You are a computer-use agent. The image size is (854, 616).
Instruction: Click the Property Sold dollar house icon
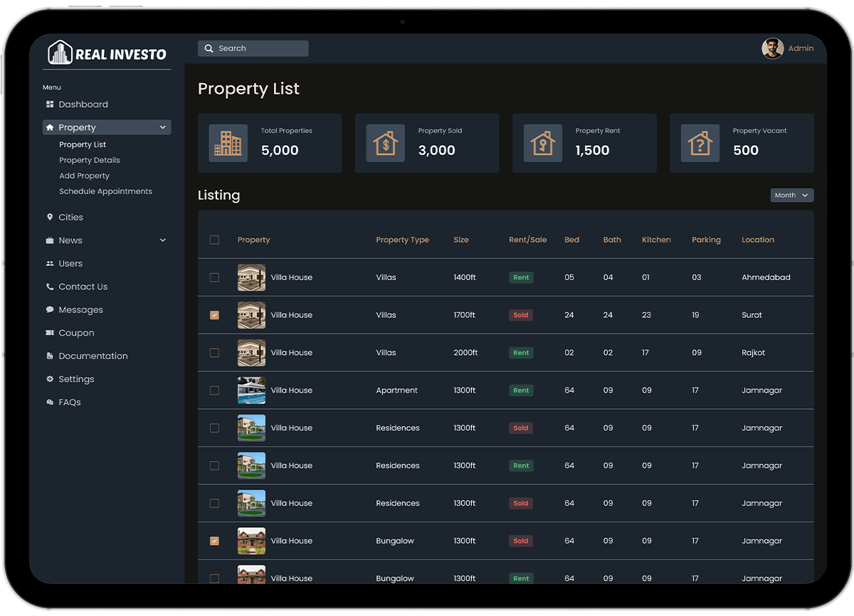coord(385,143)
